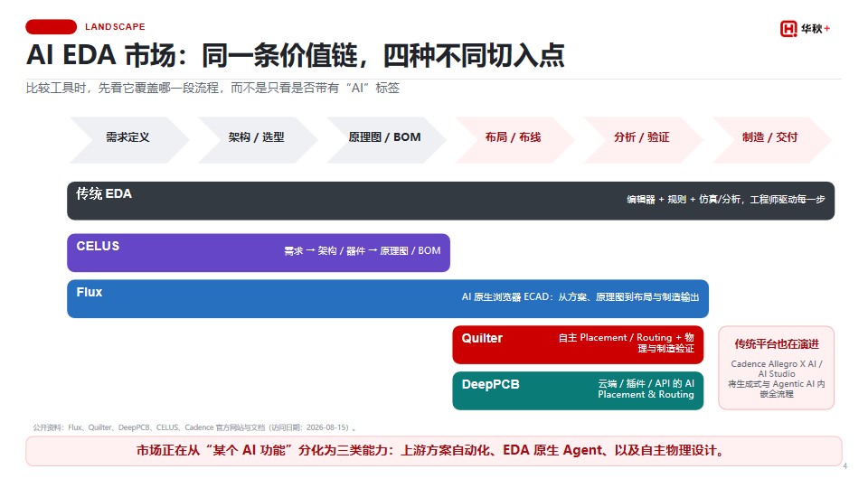
Task: Select the Cadence Allegro X AI text
Action: click(777, 369)
